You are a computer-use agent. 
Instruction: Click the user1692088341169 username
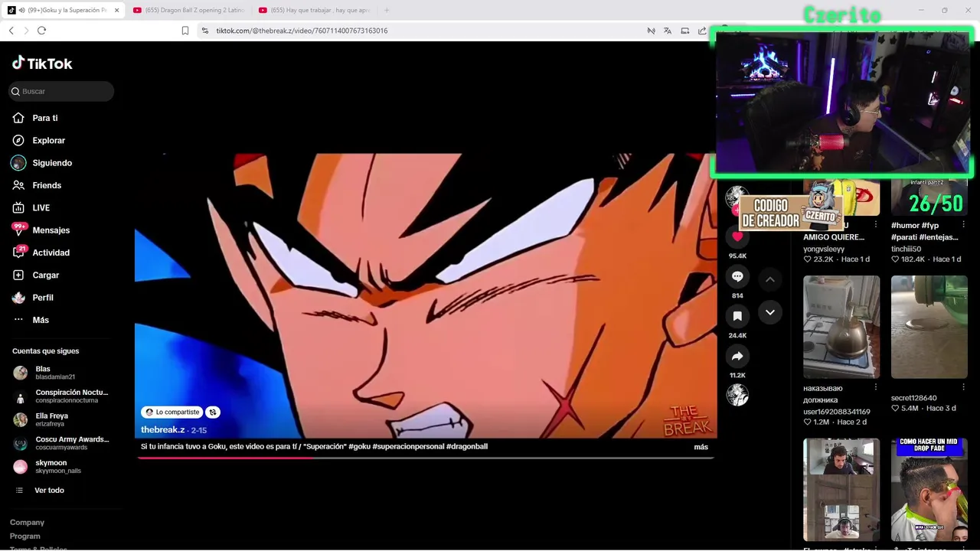837,412
